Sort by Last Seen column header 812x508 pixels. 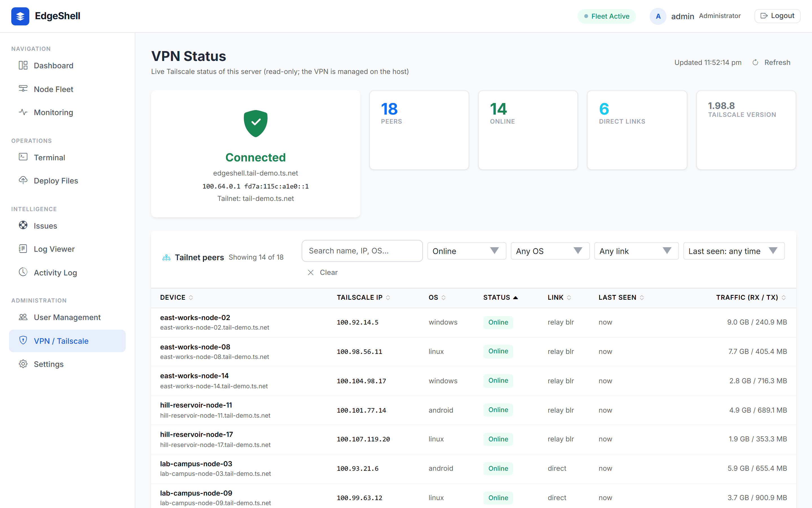(x=621, y=297)
